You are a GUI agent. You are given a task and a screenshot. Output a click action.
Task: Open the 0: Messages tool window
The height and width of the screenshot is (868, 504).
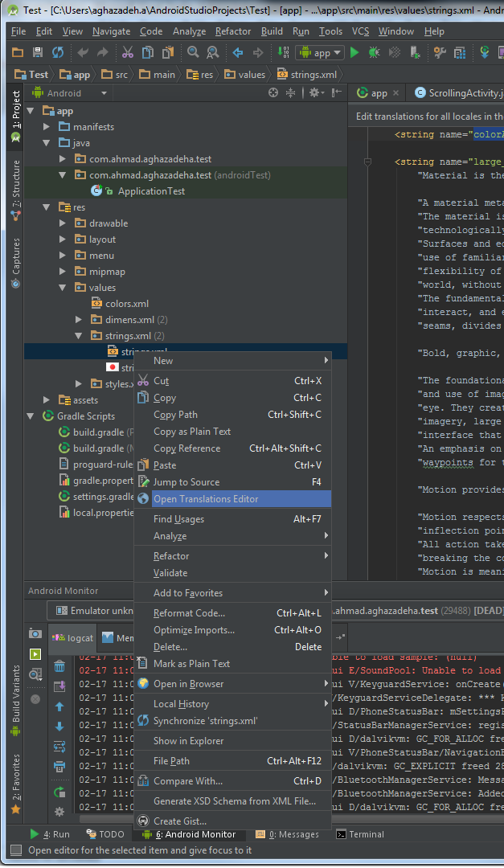287,834
